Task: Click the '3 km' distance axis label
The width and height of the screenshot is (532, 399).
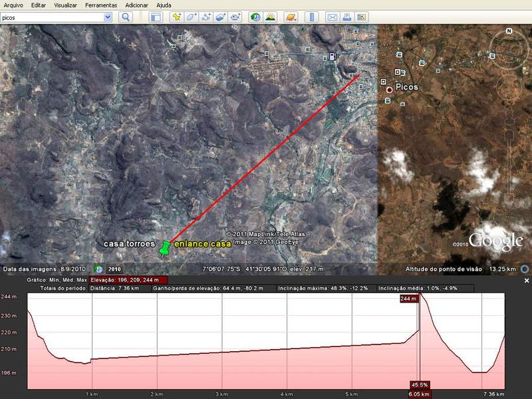Action: pos(221,394)
